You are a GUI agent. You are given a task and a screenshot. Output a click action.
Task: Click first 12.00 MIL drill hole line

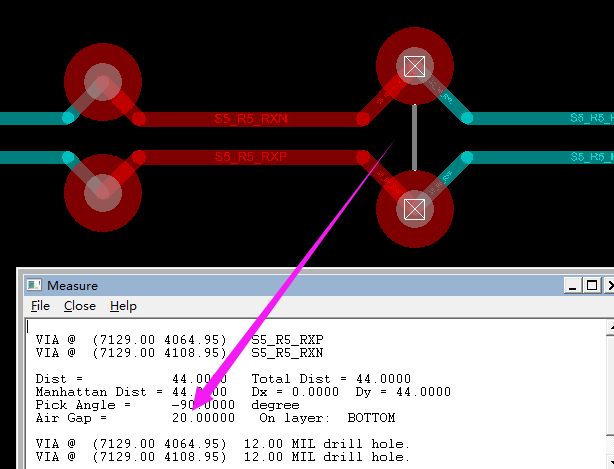222,444
